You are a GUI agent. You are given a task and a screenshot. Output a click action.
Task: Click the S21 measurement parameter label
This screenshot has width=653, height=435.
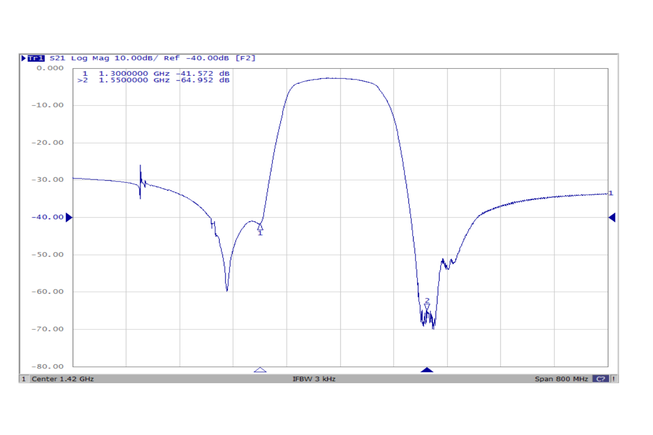pyautogui.click(x=57, y=58)
